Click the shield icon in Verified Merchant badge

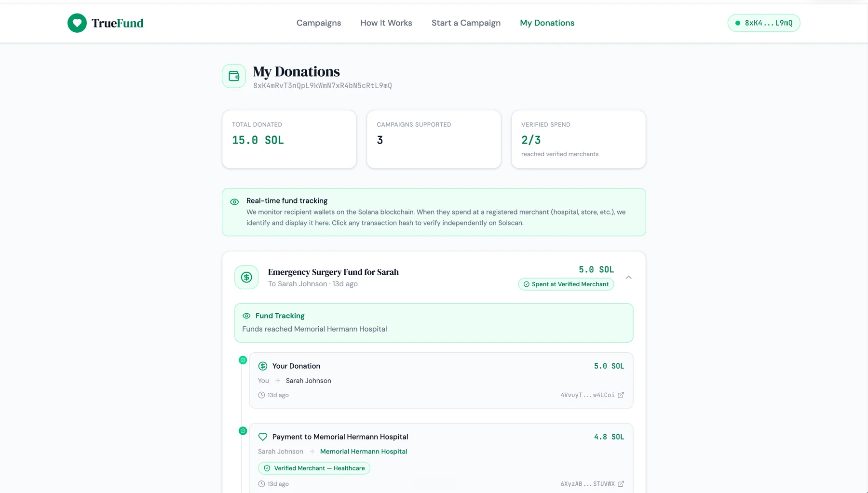pos(267,468)
